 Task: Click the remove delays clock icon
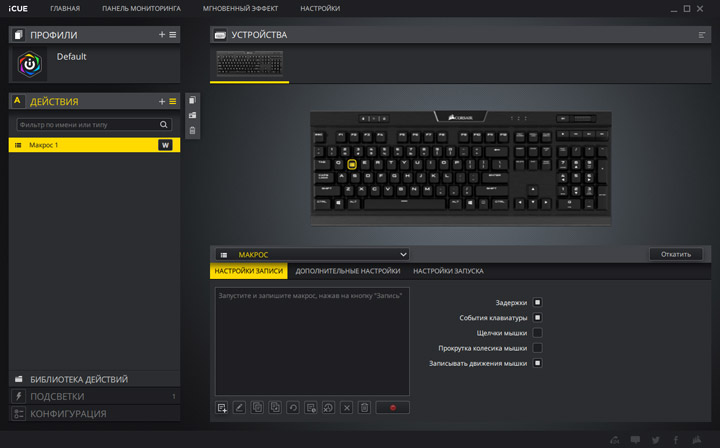tap(328, 408)
